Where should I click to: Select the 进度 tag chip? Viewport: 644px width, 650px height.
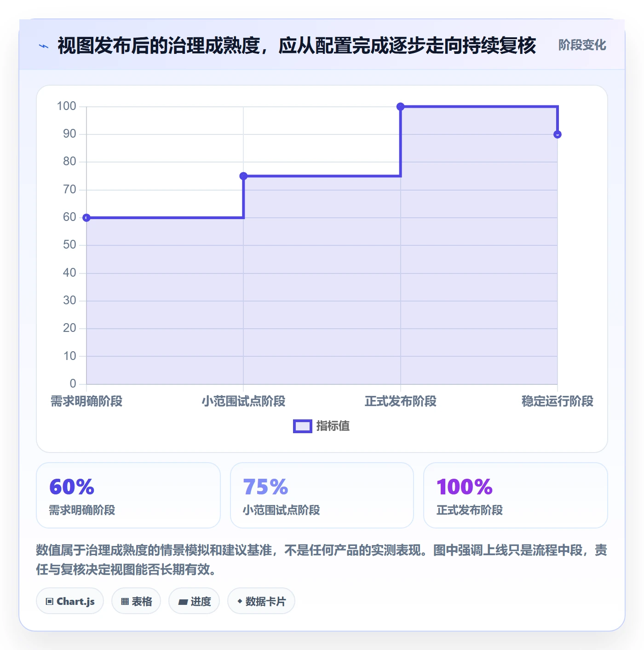[x=194, y=601]
